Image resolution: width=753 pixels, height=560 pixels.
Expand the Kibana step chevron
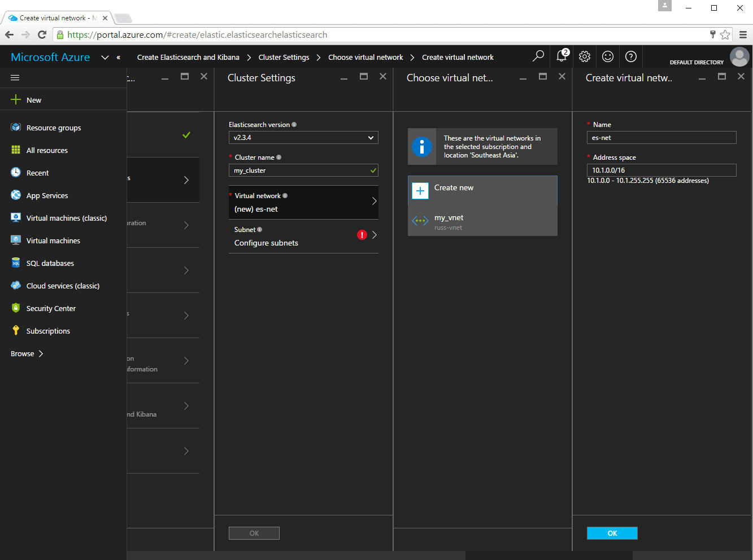pyautogui.click(x=186, y=406)
